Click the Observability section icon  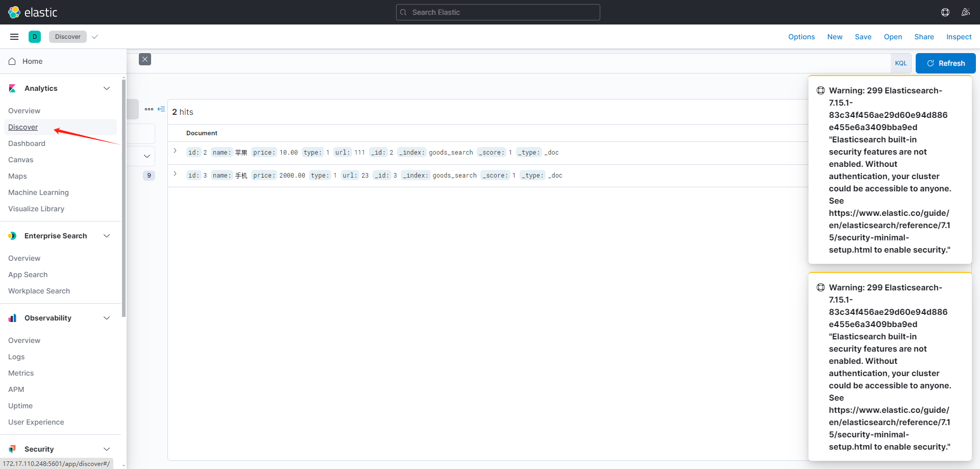[x=12, y=318]
